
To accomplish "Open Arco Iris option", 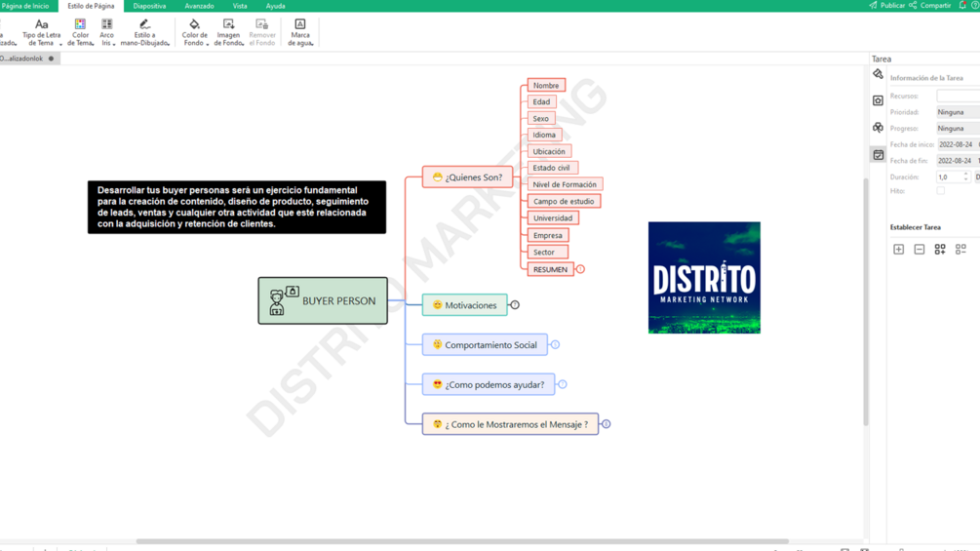I will point(107,32).
